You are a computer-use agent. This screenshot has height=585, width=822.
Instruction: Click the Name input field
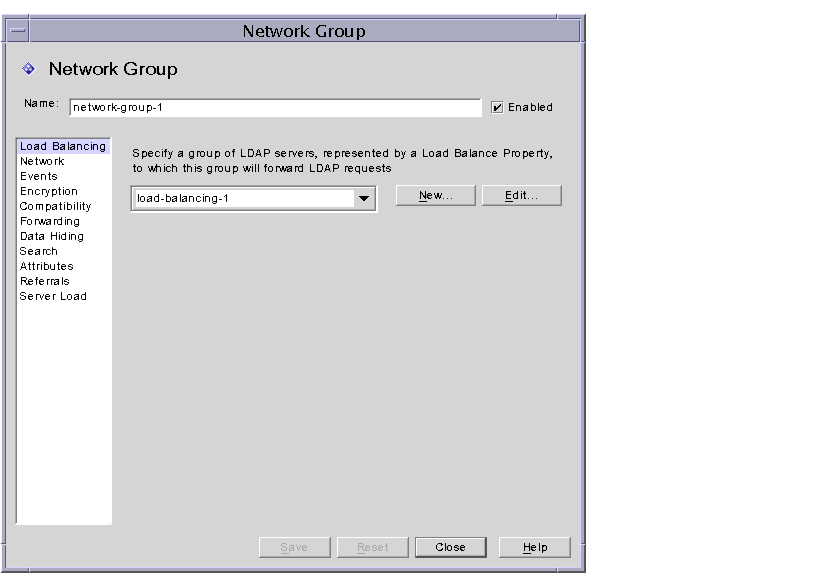coord(273,106)
